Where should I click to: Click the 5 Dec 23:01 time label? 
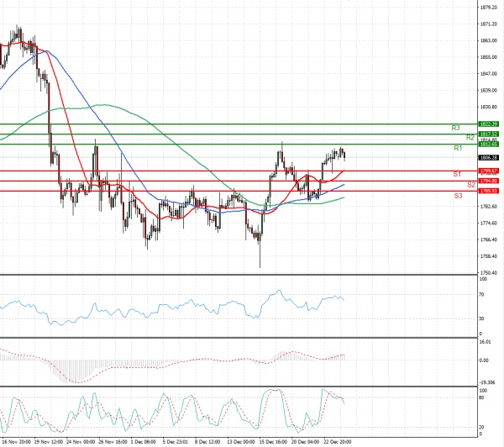[176, 442]
